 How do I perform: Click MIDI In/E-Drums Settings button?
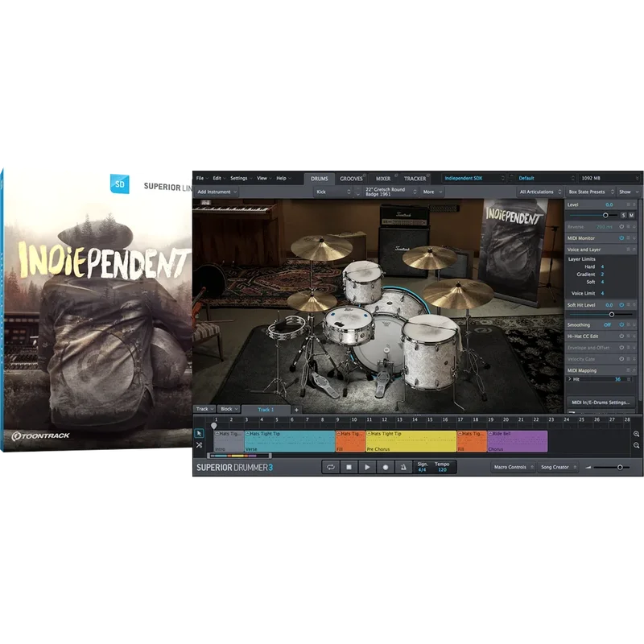601,402
